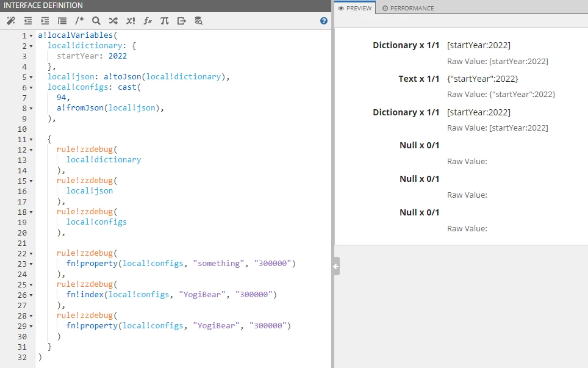Click line number 21 in the gutter
The height and width of the screenshot is (368, 588).
coord(22,243)
